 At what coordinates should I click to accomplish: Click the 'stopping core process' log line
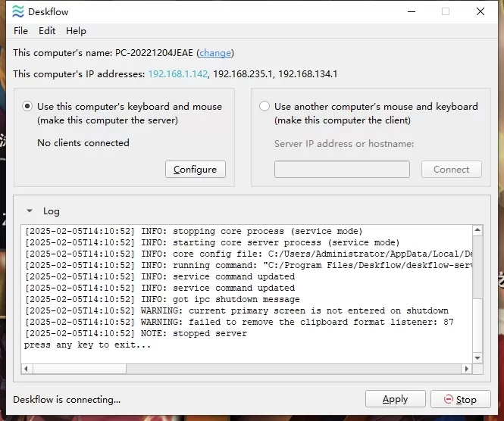[194, 231]
